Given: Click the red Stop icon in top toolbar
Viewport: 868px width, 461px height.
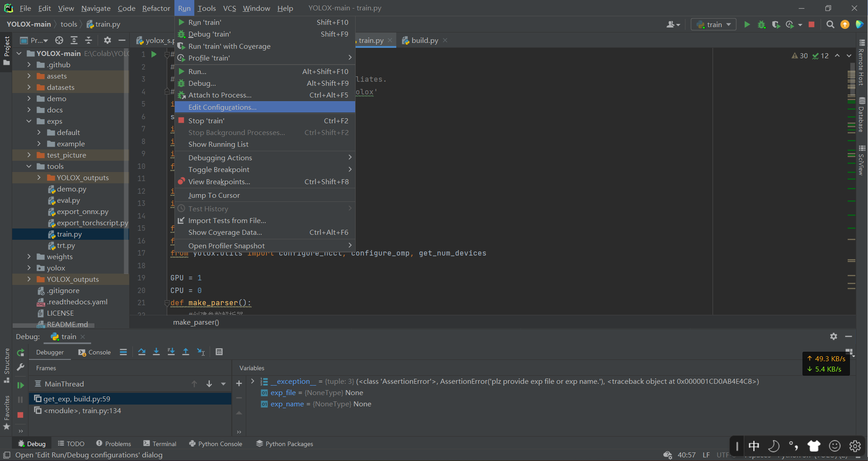Looking at the screenshot, I should click(812, 24).
